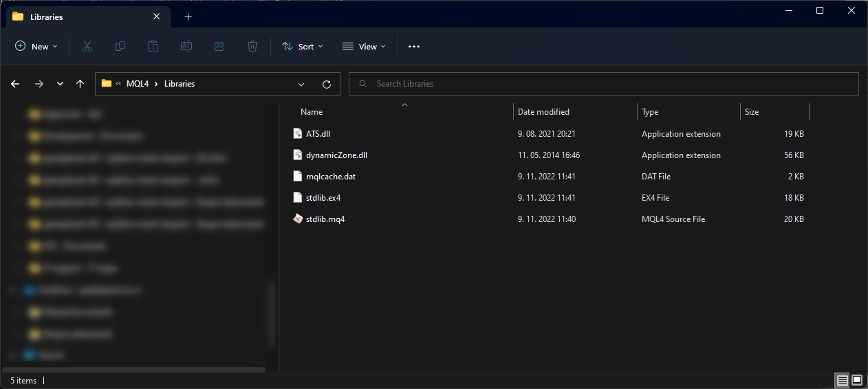The height and width of the screenshot is (389, 868).
Task: Click the Delete trash can icon
Action: [x=252, y=46]
